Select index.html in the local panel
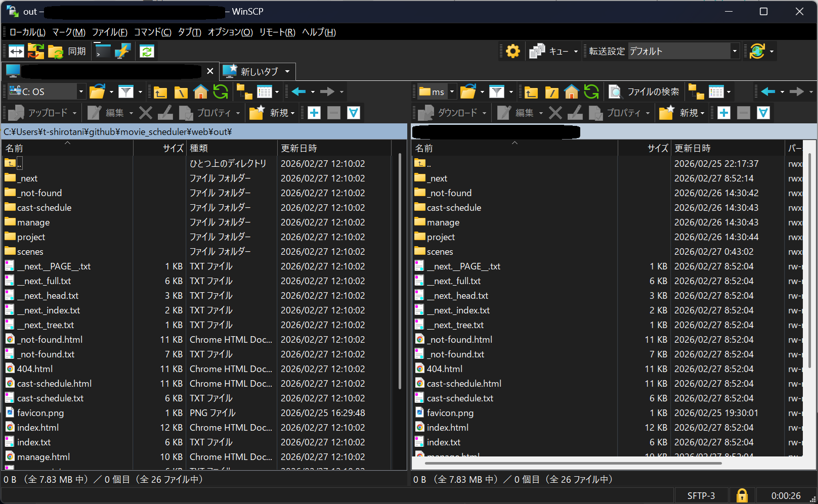This screenshot has height=504, width=818. [x=38, y=428]
